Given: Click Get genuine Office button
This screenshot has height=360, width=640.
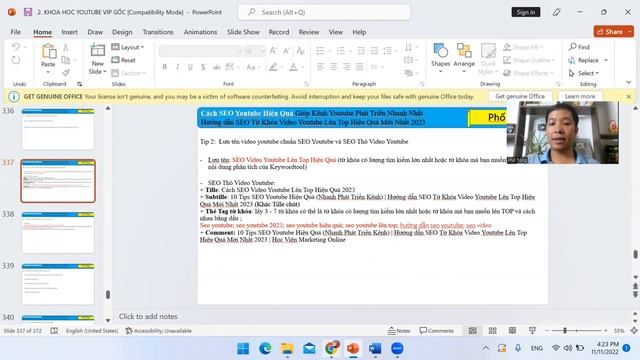Looking at the screenshot, I should click(x=520, y=96).
